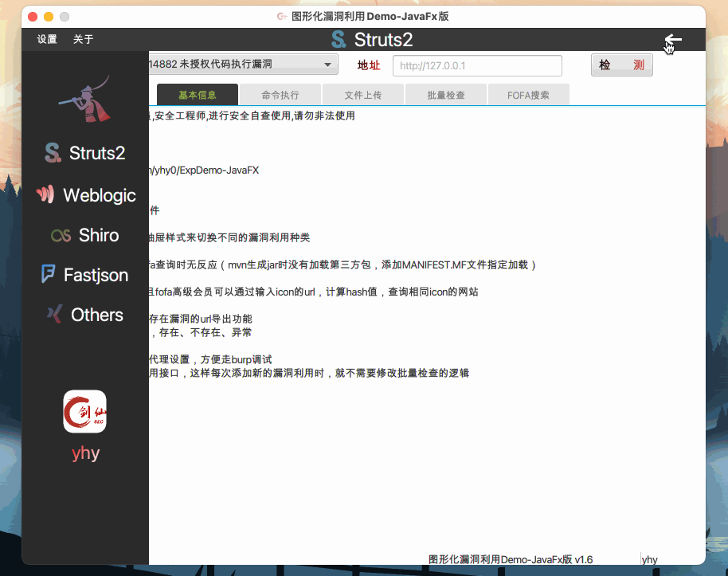Click the line about burp调试 proxy settings
Viewport: 728px width, 576px height.
(x=211, y=359)
